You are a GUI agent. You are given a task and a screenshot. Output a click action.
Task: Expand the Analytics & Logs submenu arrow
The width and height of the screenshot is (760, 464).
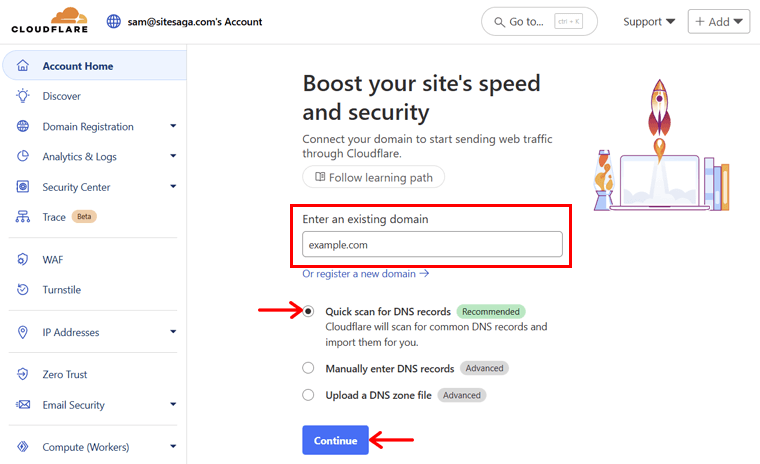point(173,156)
